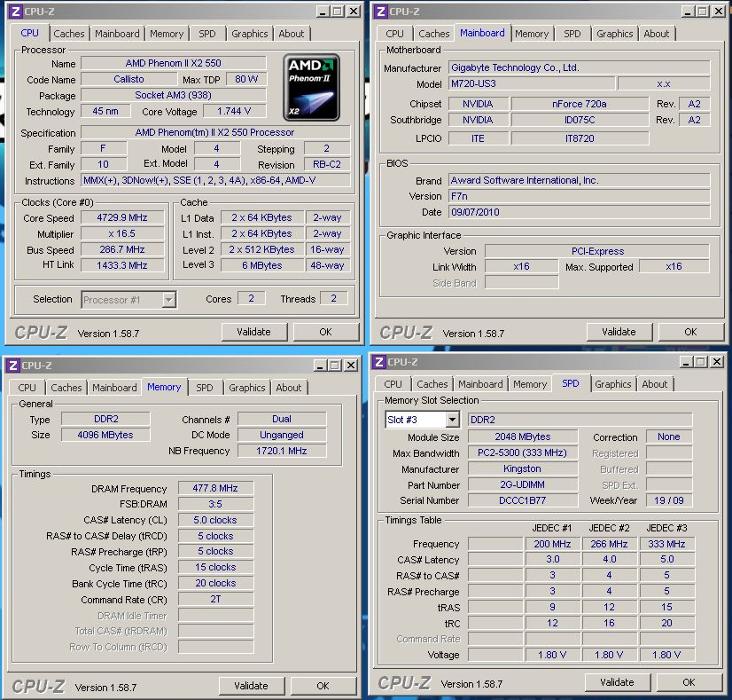Viewport: 732px width, 700px height.
Task: Click Validate in the CPU window
Action: 253,332
